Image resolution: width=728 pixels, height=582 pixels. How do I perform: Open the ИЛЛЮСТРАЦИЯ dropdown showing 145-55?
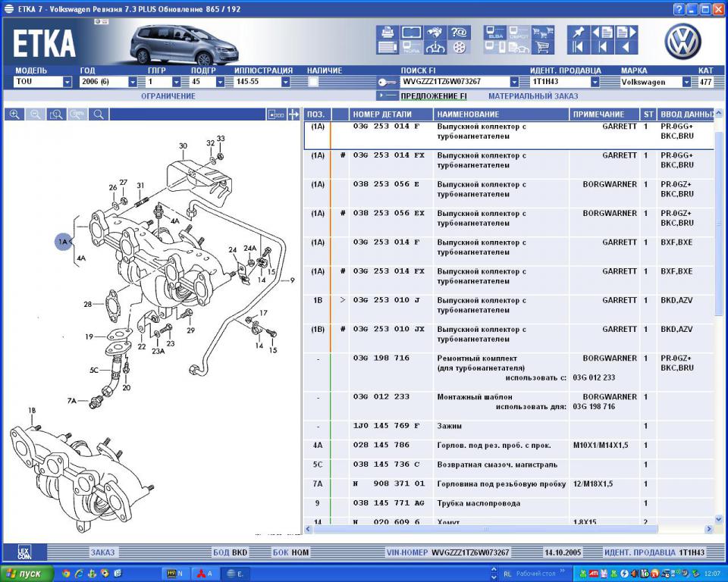262,82
